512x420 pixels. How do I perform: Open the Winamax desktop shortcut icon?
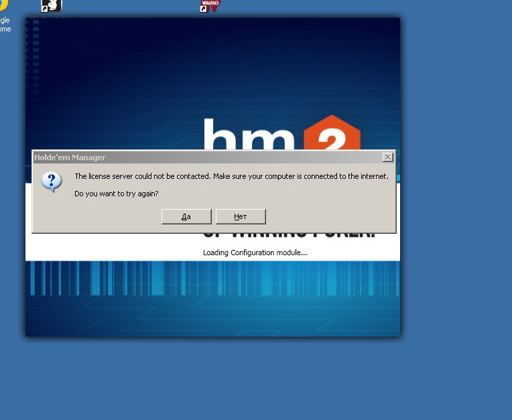click(210, 6)
